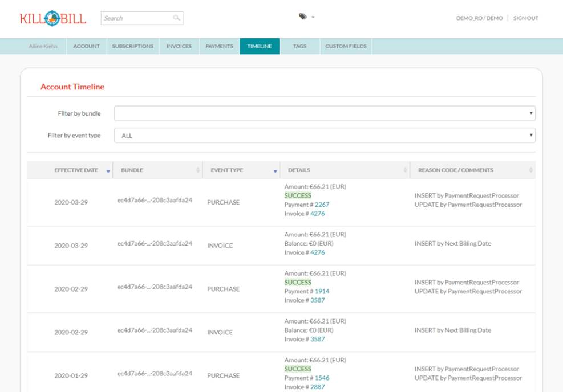This screenshot has width=563, height=392.
Task: Sort by Bundle column arrow
Action: 198,170
